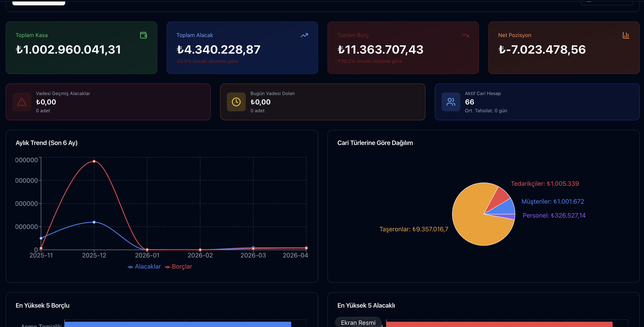644x327 pixels.
Task: Toggle the Alacaklar legend entry in trend chart
Action: [x=144, y=266]
